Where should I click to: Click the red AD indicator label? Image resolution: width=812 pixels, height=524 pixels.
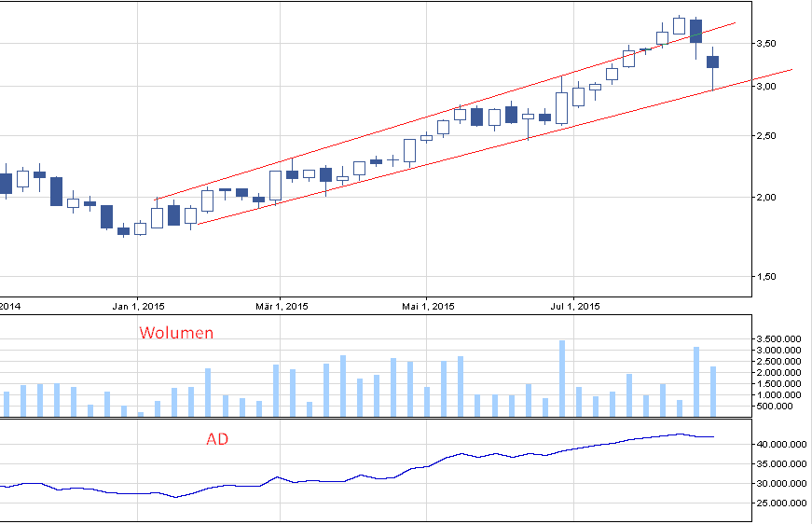[x=217, y=438]
